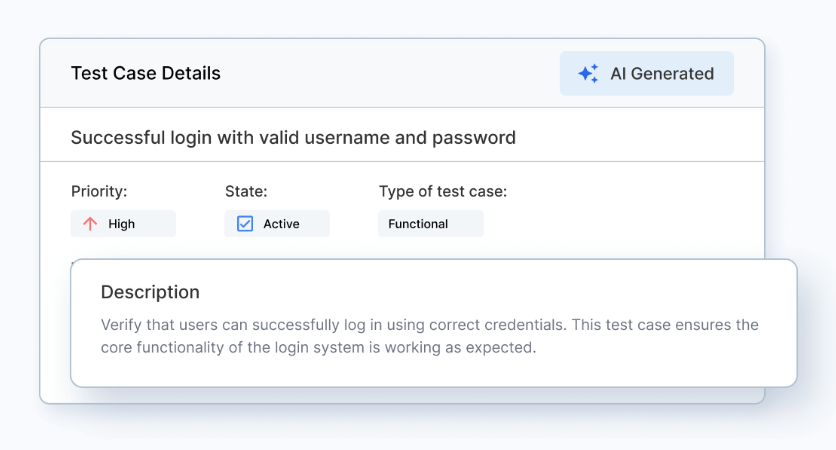This screenshot has width=836, height=450.
Task: Click the word High in priority chip
Action: tap(122, 224)
